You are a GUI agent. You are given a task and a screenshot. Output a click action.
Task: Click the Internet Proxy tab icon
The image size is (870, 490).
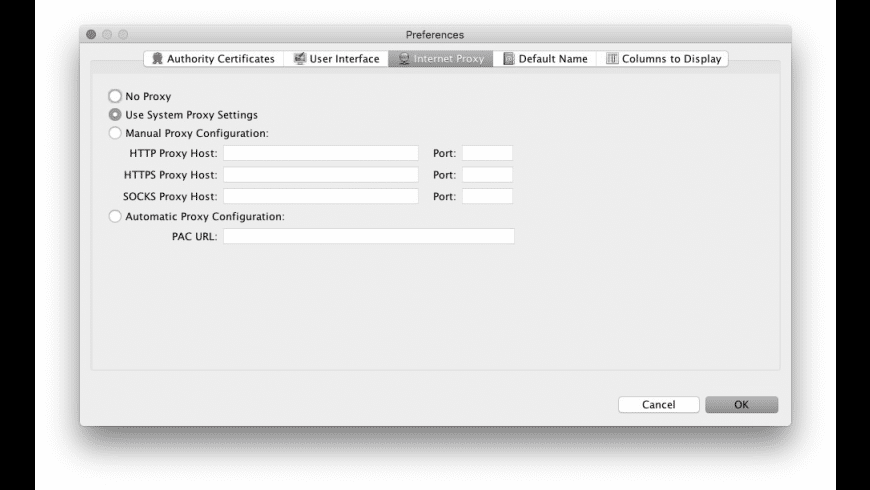point(404,58)
